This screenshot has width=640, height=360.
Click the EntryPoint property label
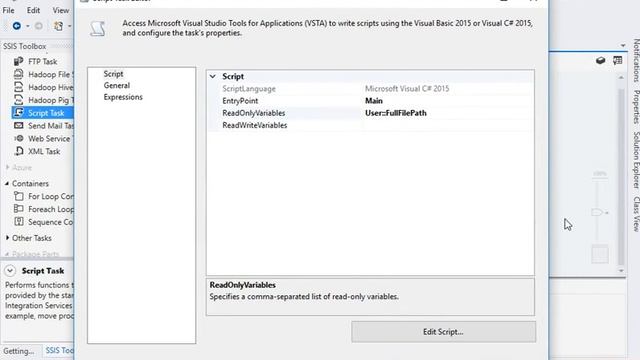coord(240,101)
